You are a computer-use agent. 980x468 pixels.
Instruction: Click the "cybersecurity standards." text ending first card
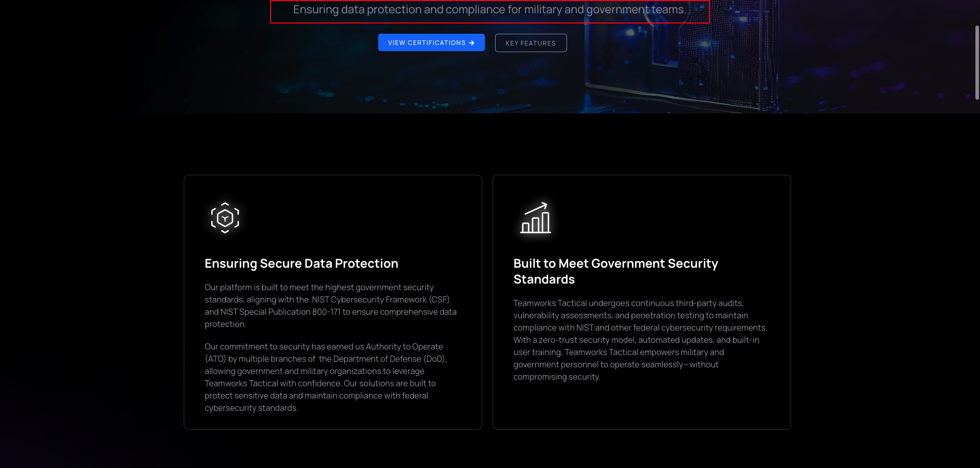coord(251,408)
